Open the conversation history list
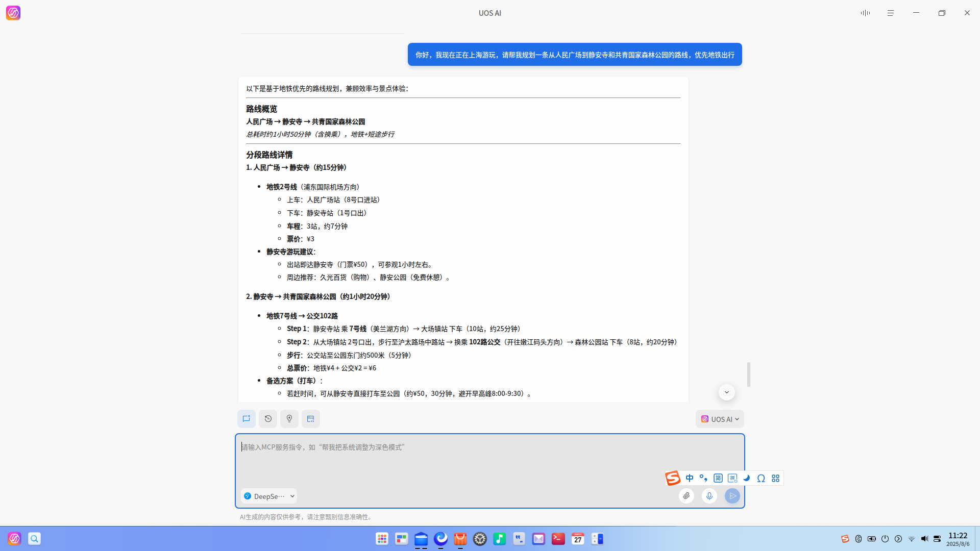Viewport: 980px width, 551px height. 268,419
